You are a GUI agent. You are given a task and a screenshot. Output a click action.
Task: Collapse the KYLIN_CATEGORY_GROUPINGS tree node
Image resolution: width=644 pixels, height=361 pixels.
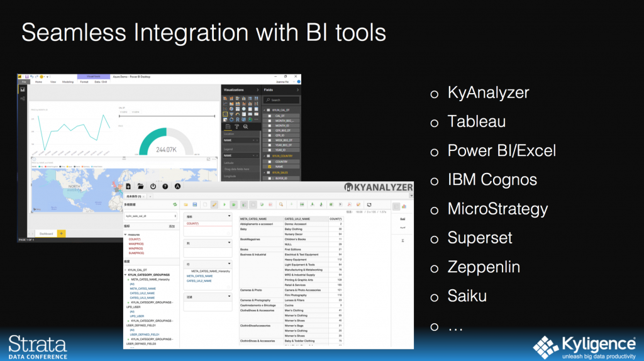coord(126,275)
